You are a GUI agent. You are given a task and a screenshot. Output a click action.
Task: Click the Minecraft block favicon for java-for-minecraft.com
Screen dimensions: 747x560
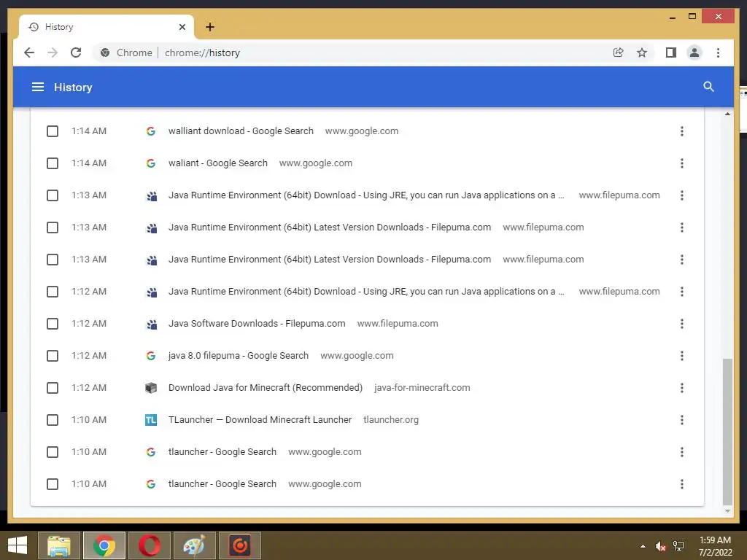[x=151, y=388]
